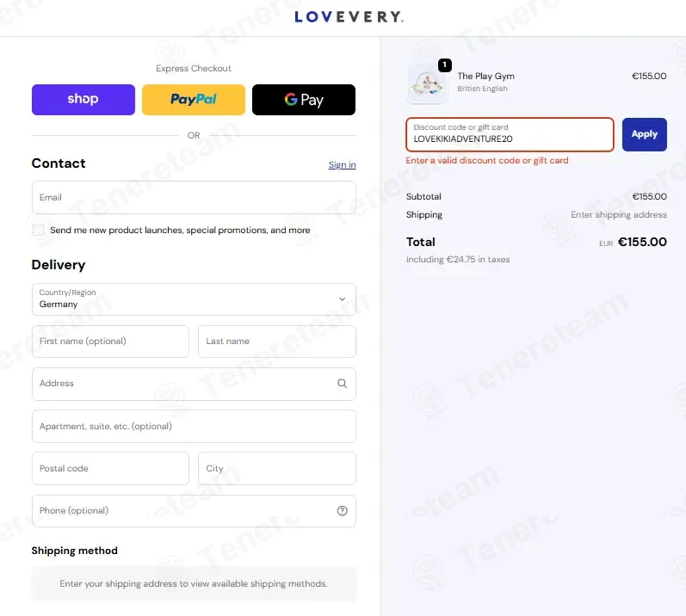This screenshot has height=616, width=686.
Task: Click the shipping methods placeholder message
Action: coord(194,583)
